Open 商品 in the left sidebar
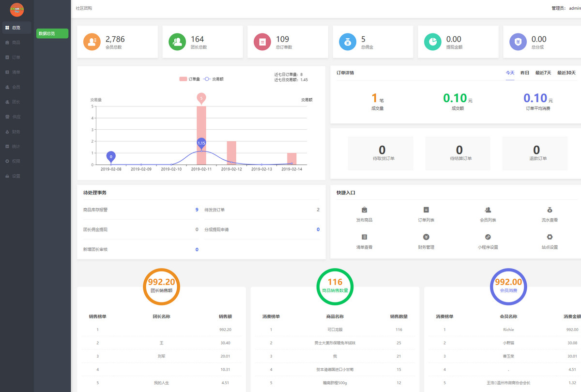Screen dimensions: 581x392 click(16, 43)
